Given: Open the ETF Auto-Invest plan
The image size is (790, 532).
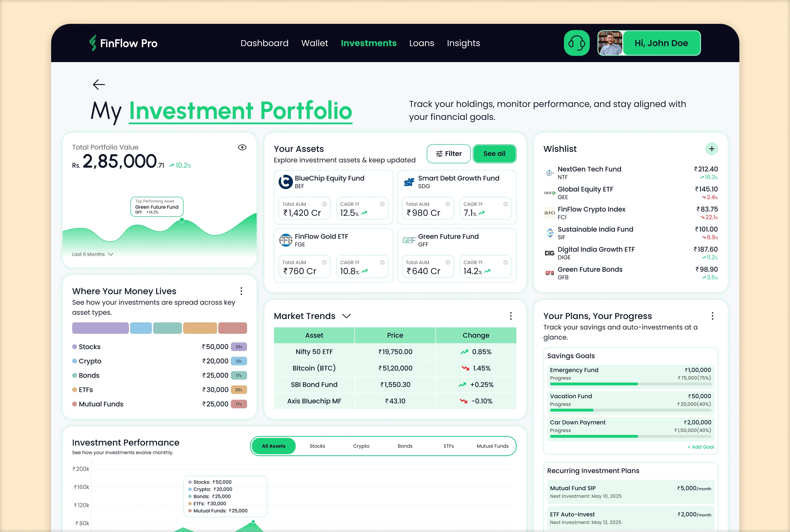Looking at the screenshot, I should pos(630,518).
